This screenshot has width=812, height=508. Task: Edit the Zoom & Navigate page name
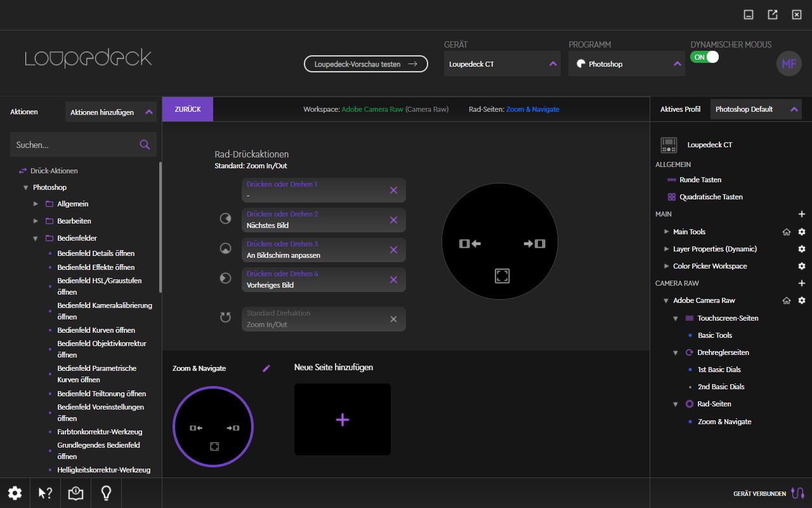[266, 368]
